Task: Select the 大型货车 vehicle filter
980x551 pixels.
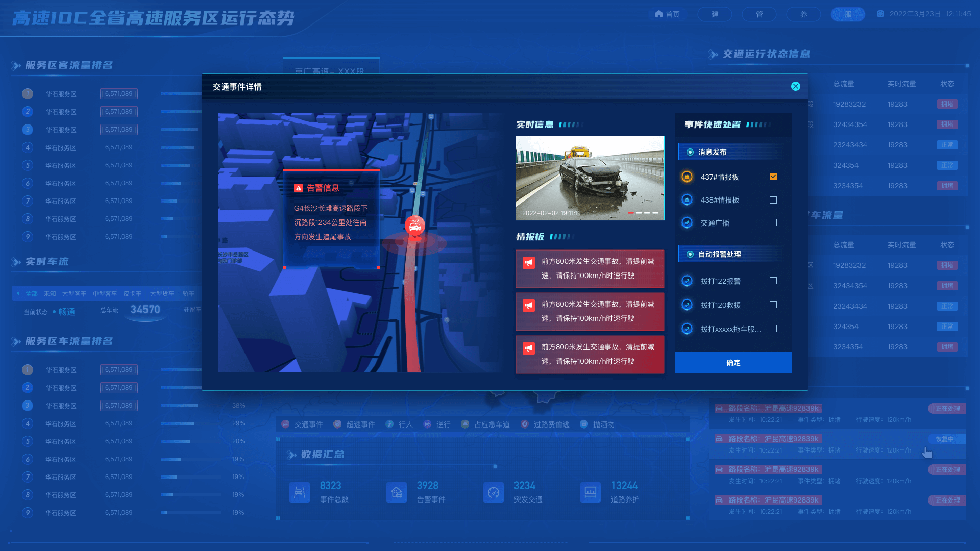Action: coord(163,293)
